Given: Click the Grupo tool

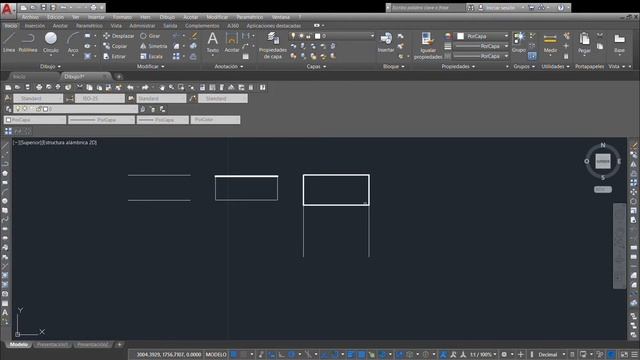Looking at the screenshot, I should (x=519, y=42).
